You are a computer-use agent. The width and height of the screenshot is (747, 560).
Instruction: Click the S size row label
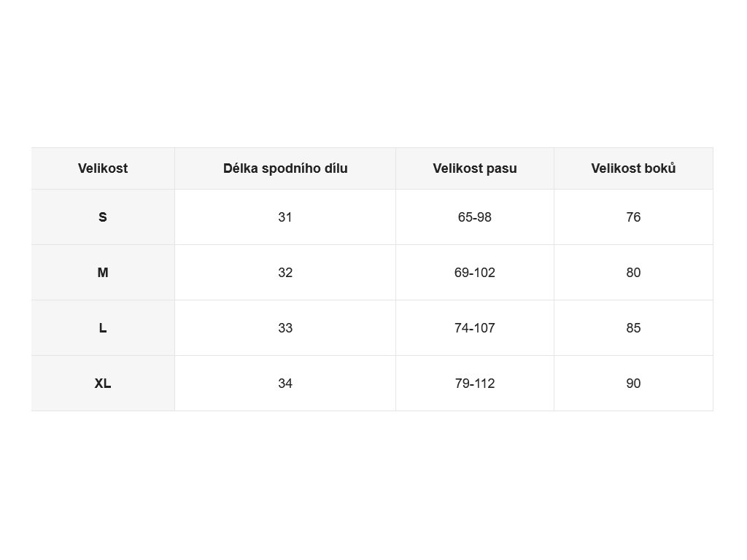click(103, 217)
